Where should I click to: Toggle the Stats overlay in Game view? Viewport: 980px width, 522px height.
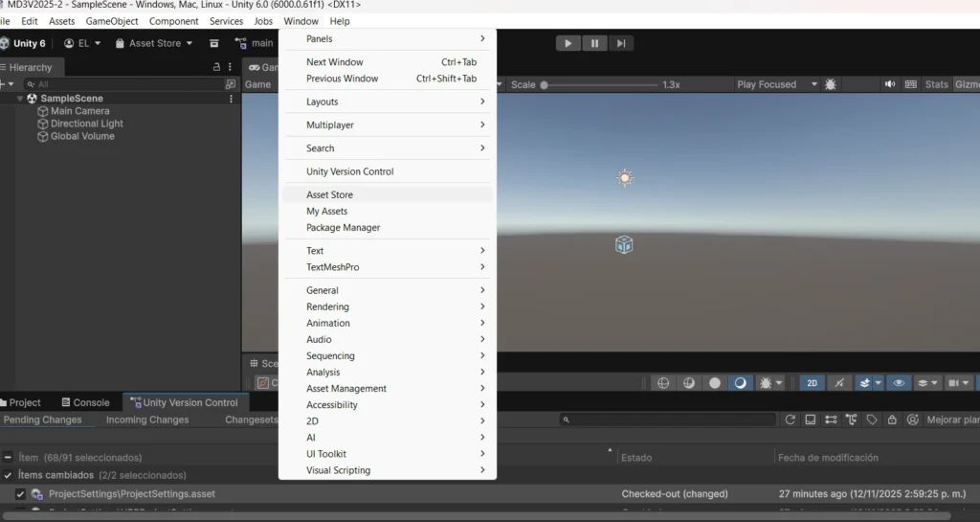point(936,84)
